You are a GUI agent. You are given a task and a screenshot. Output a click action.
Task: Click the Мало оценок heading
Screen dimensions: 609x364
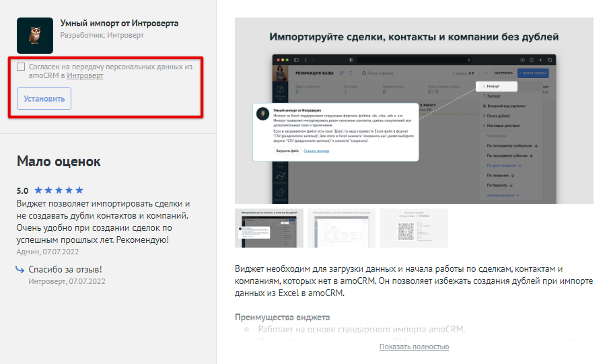click(x=59, y=161)
